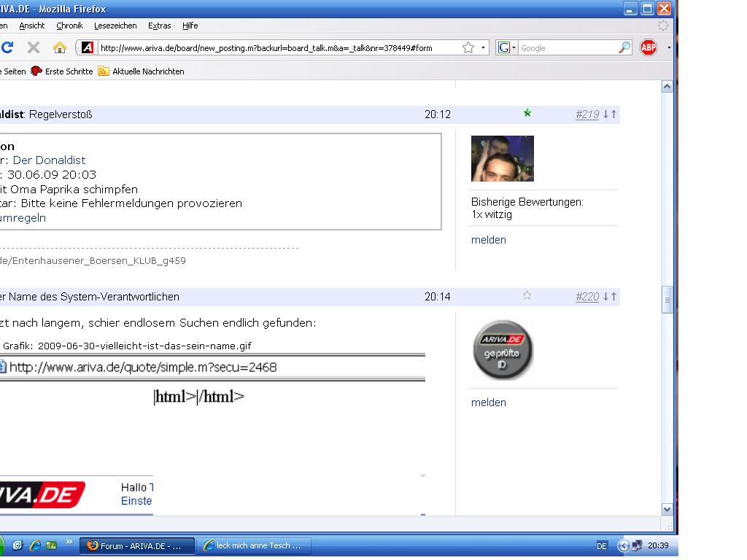The height and width of the screenshot is (560, 747).
Task: Click the Entenhausener_Boersen_KLUB_g459 signature text
Action: click(99, 261)
